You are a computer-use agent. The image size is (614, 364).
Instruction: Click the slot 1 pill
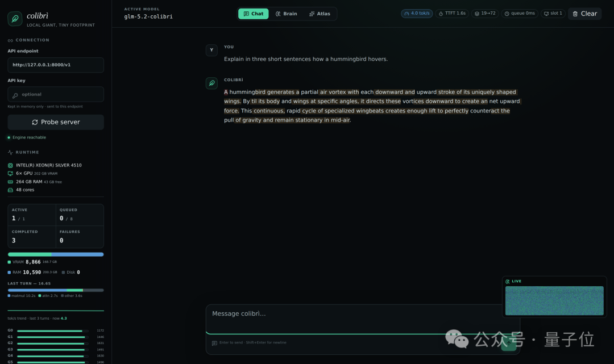[553, 13]
